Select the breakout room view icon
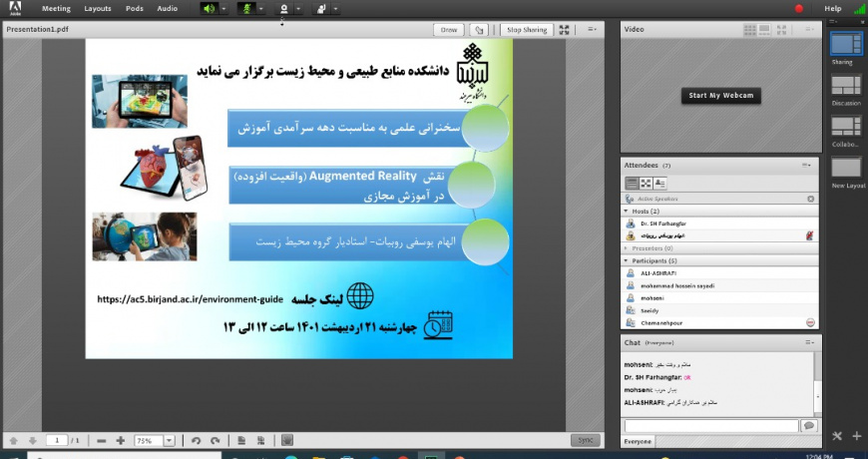Image resolution: width=868 pixels, height=459 pixels. tap(646, 183)
